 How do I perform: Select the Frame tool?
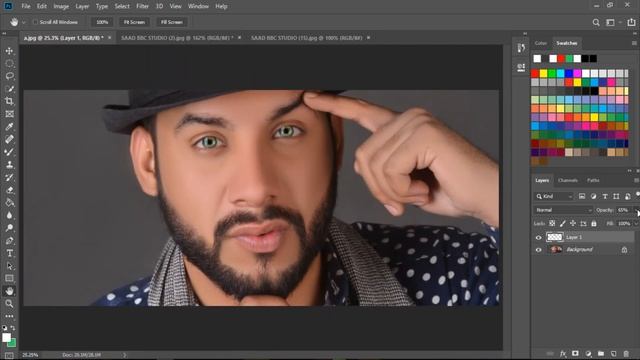[9, 114]
